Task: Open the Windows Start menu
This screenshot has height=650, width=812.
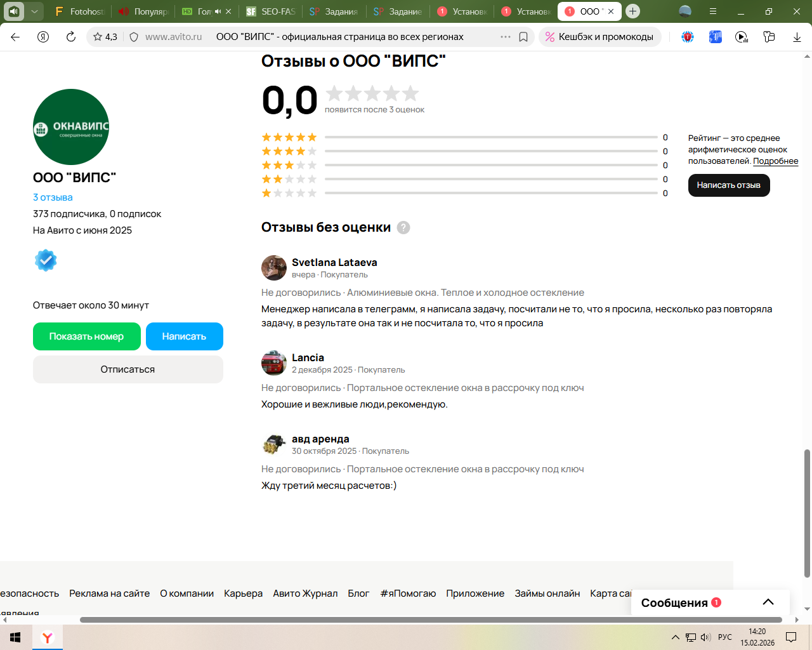Action: [15, 637]
